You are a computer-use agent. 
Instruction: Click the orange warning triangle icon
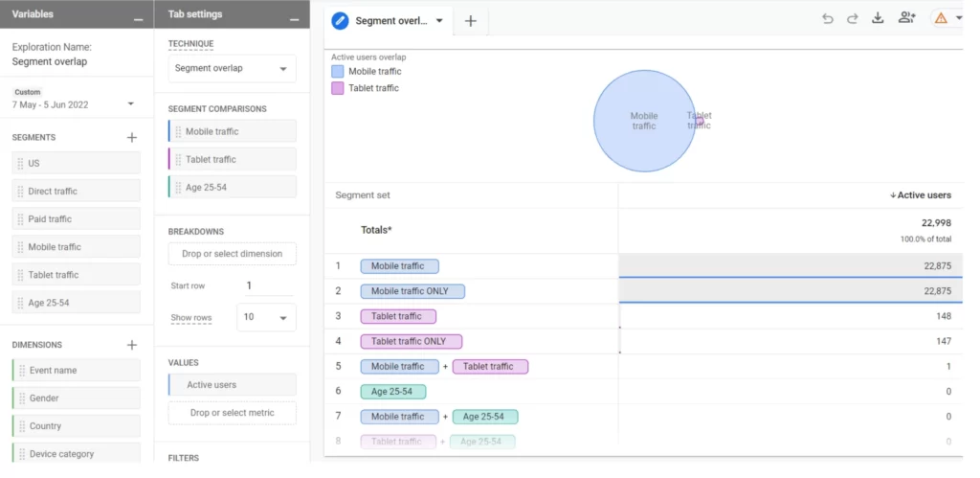940,18
